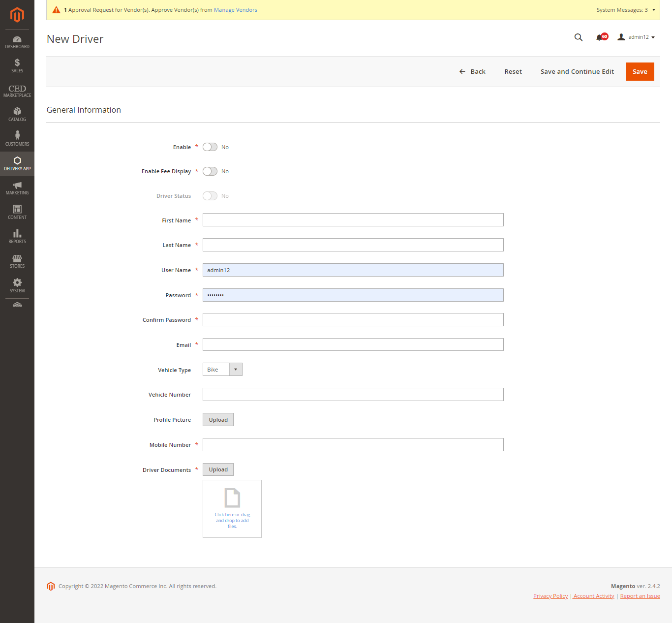The image size is (672, 623).
Task: Click into the First Name field
Action: pyautogui.click(x=353, y=220)
